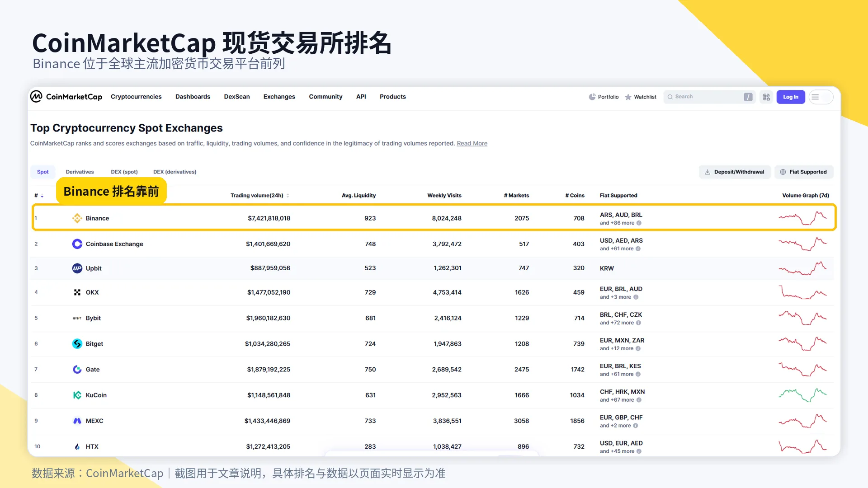Viewport: 868px width, 488px height.
Task: View OKX 7d volume graph
Action: [x=803, y=292]
